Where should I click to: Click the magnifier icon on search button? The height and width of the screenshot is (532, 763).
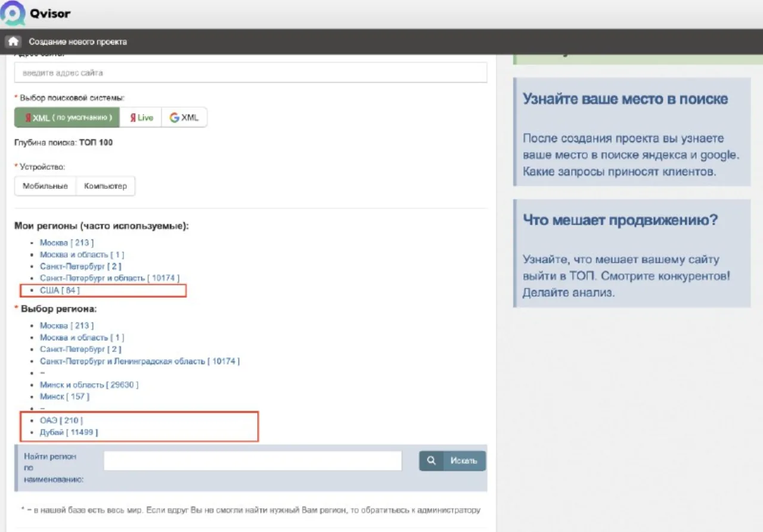[x=432, y=461]
